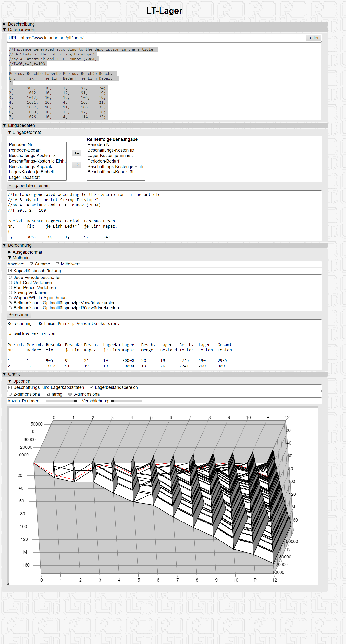Viewport: 346px width, 644px height.
Task: Click the Eingabedaten Lesen button
Action: (28, 185)
